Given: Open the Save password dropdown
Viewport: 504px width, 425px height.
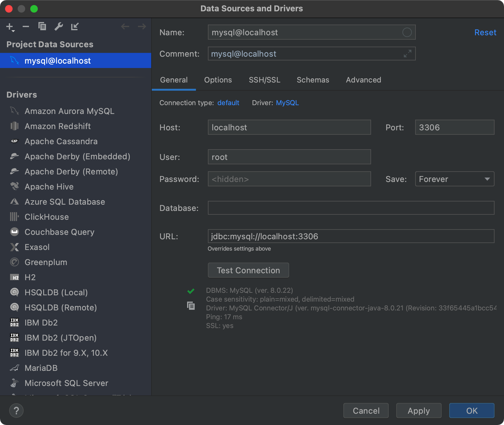Looking at the screenshot, I should (x=455, y=179).
